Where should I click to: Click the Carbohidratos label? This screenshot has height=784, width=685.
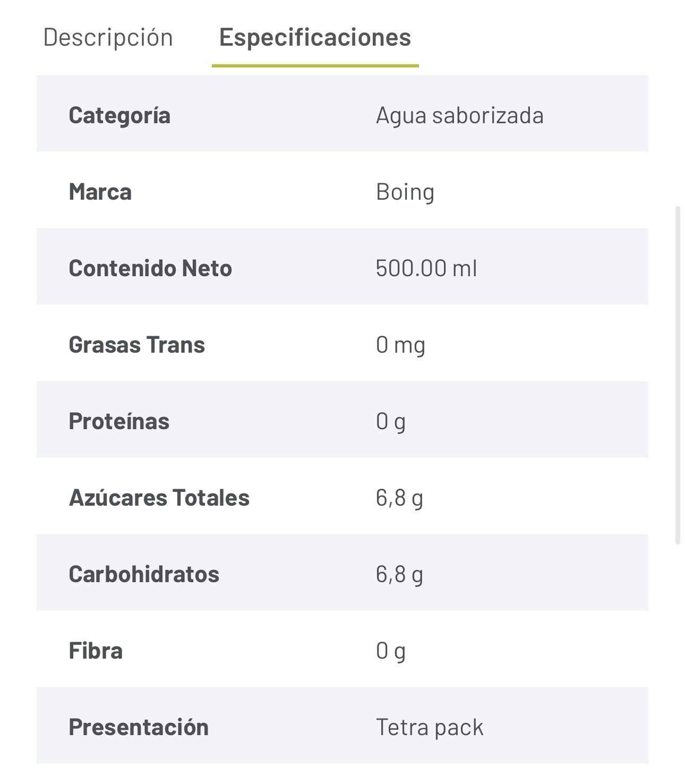point(144,574)
